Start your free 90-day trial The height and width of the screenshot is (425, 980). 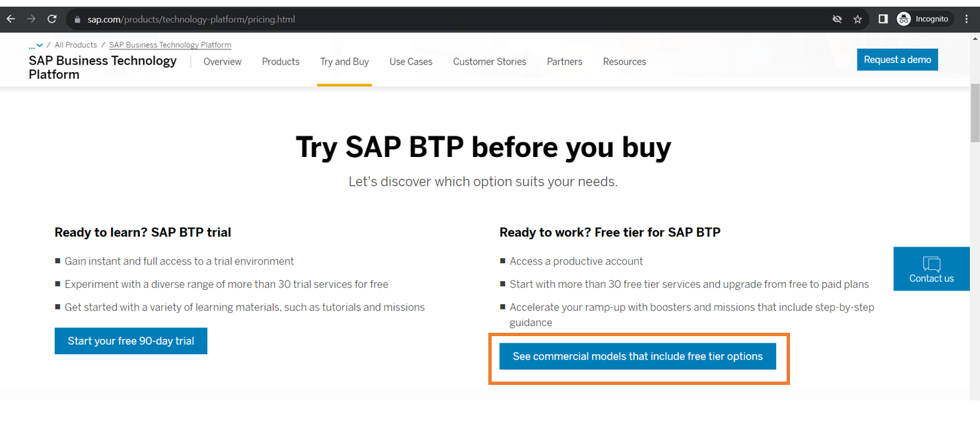(130, 341)
